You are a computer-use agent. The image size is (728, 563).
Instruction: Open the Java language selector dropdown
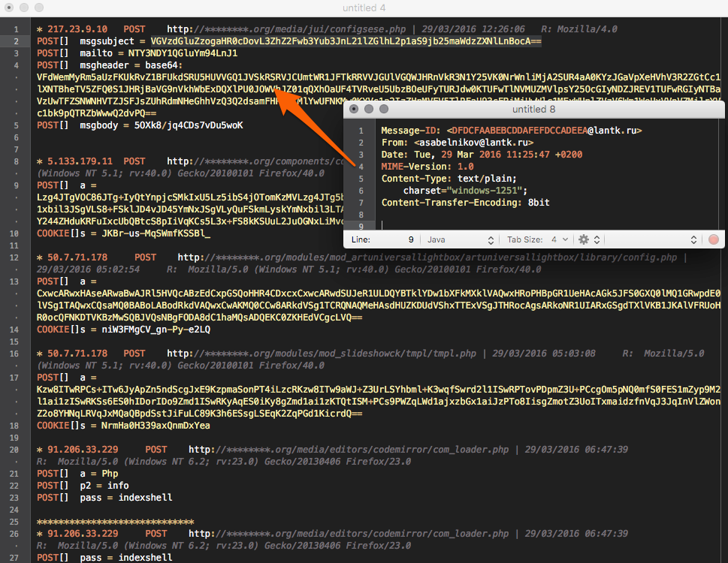point(460,239)
